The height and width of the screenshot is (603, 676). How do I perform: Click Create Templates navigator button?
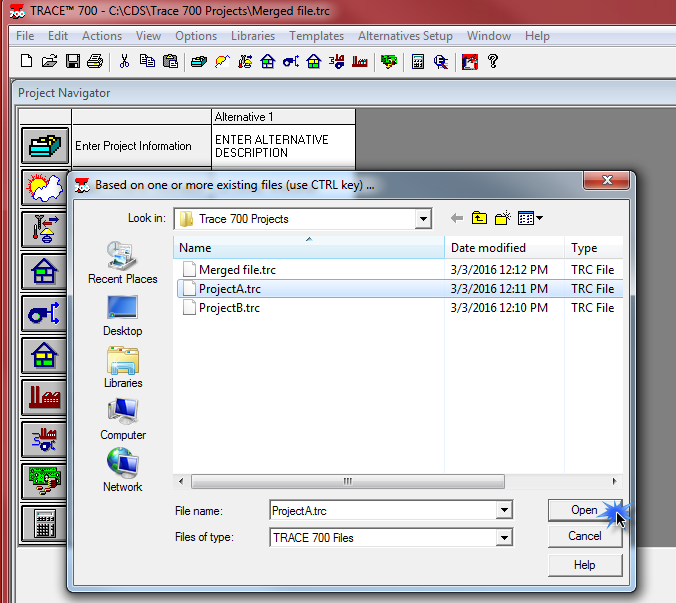click(45, 229)
